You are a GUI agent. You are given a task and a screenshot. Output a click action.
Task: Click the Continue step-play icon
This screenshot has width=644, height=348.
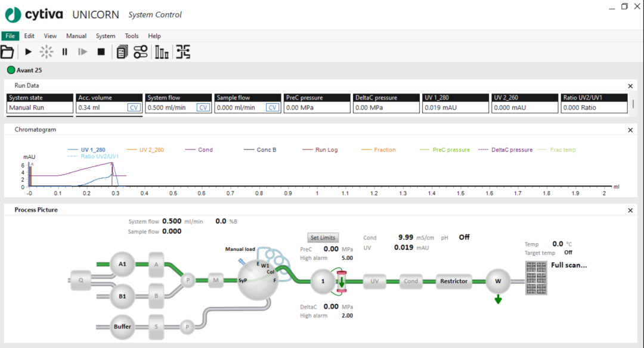[x=82, y=52]
